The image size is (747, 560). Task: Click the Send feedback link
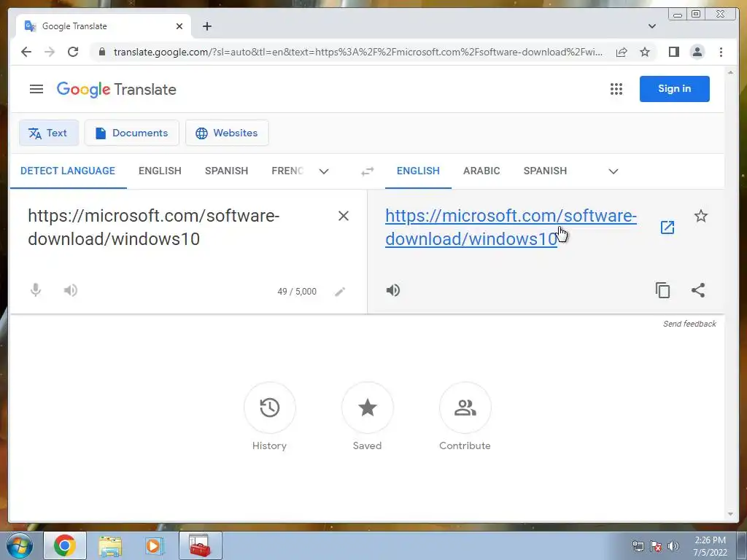689,324
